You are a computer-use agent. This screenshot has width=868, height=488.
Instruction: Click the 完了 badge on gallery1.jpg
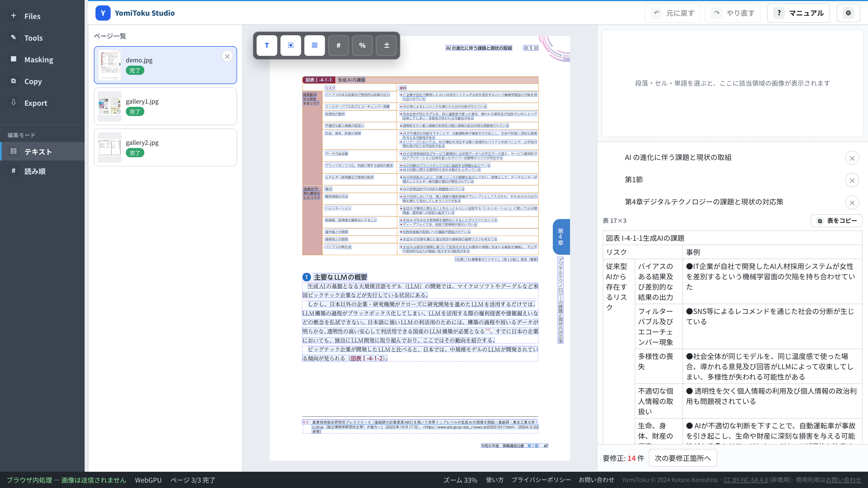pos(135,111)
